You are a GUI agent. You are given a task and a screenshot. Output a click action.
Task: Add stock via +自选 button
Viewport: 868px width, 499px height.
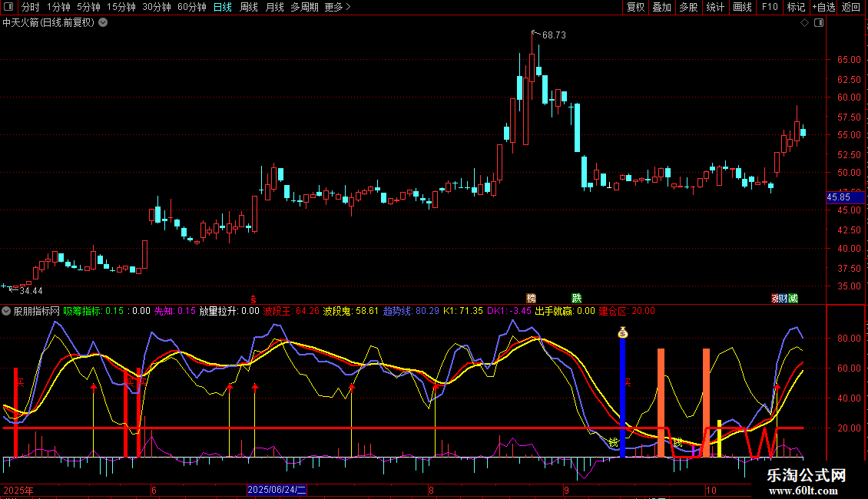tap(823, 7)
